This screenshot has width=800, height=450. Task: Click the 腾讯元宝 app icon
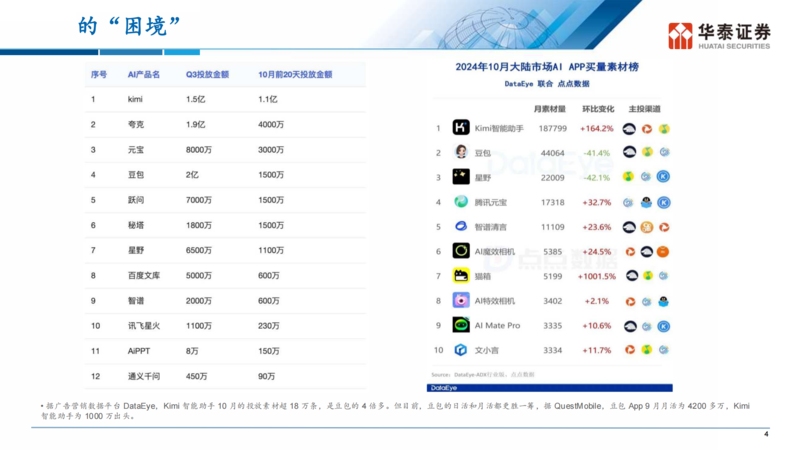click(461, 202)
